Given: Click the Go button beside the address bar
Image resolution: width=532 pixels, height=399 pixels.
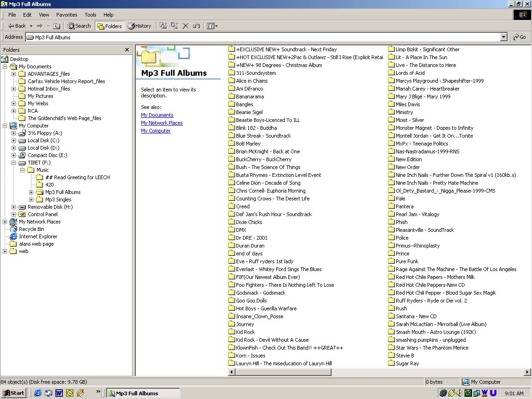Looking at the screenshot, I should click(520, 37).
